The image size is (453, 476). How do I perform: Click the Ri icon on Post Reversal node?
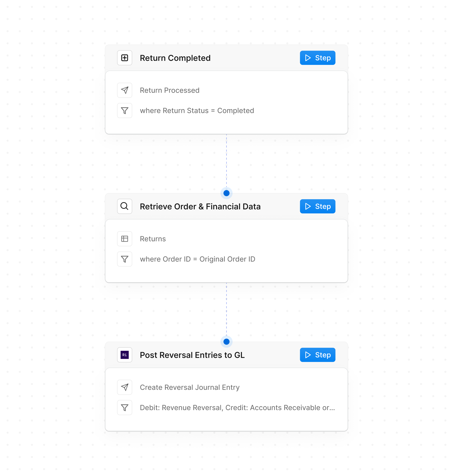tap(124, 355)
